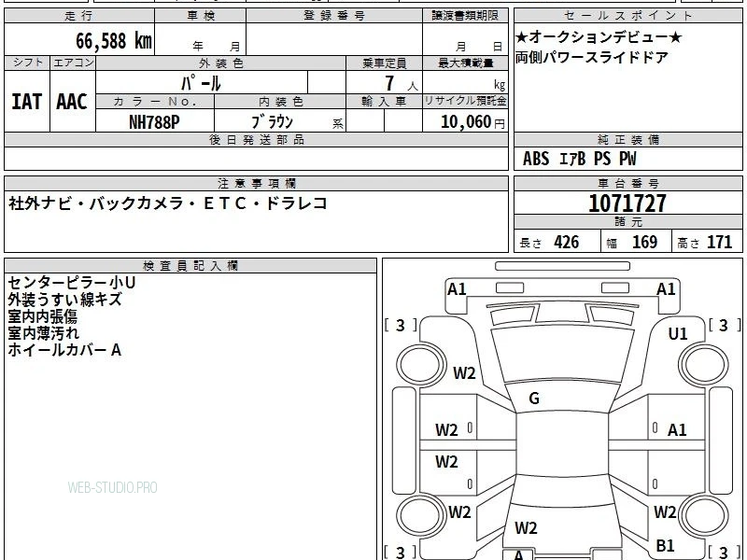Select the ホイールカバーA inspector note
747x560 pixels.
pyautogui.click(x=64, y=350)
